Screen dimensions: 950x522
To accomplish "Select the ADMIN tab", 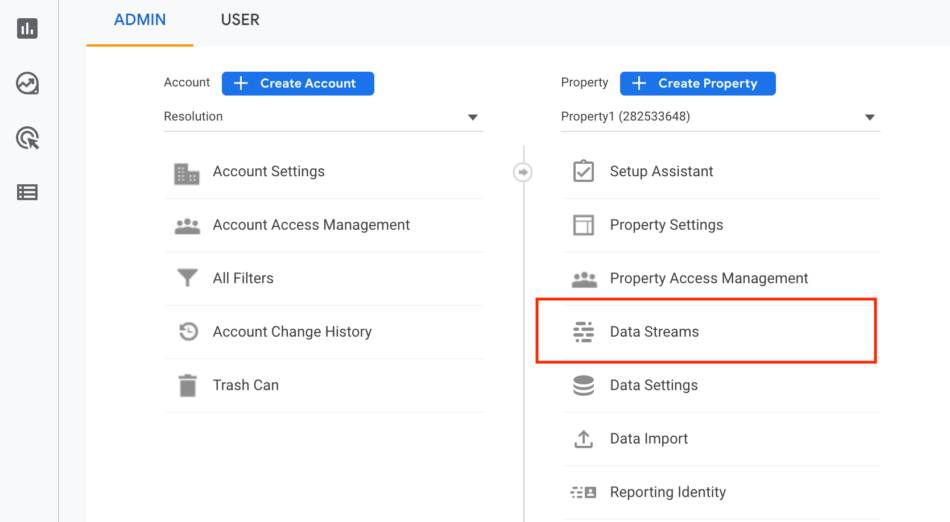I will 140,20.
